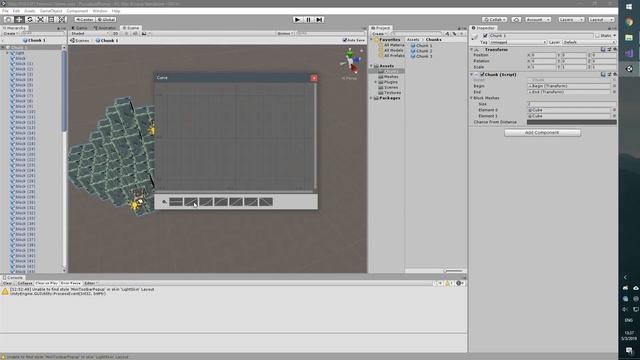
Task: Click the Project search by type icon
Action: 448,34
